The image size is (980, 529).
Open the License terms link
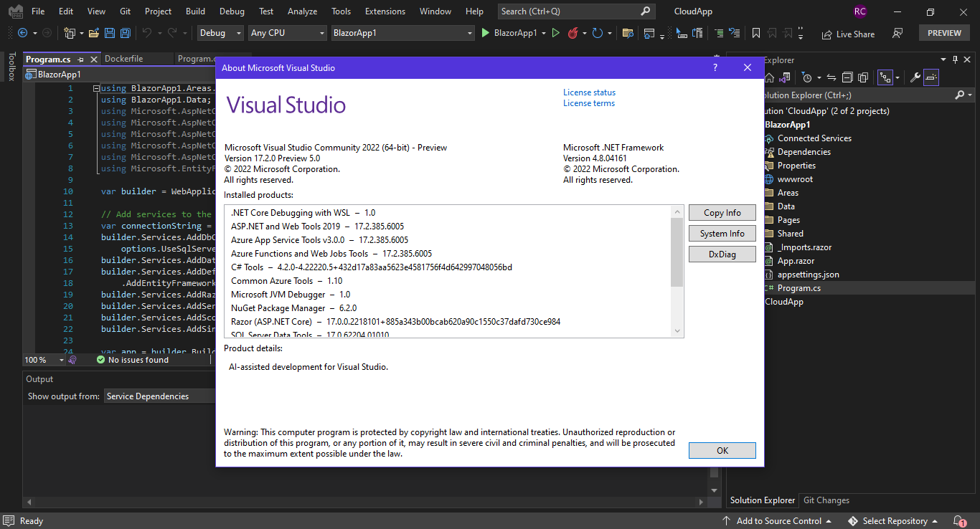point(589,103)
